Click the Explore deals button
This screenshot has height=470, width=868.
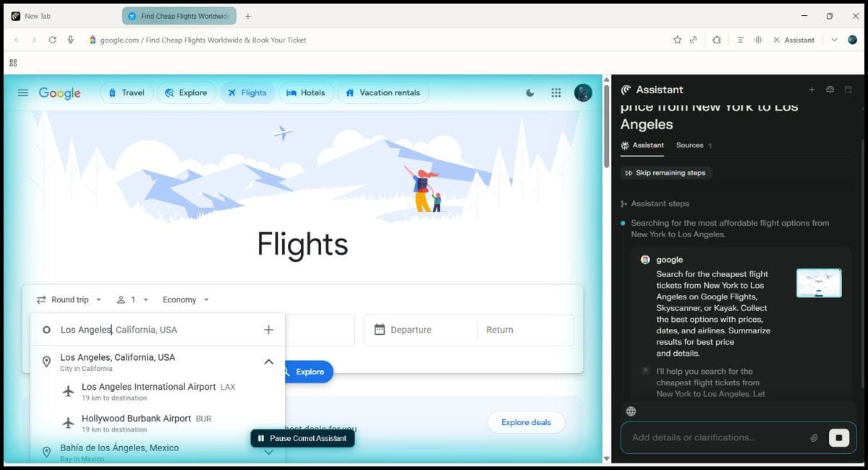(x=526, y=422)
